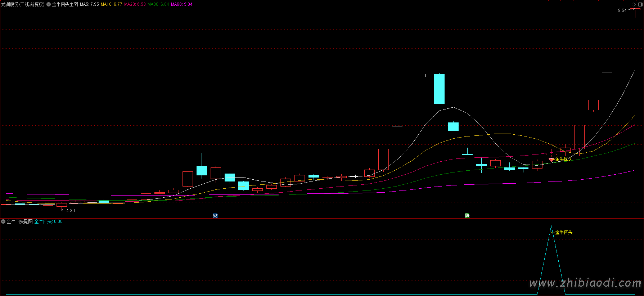Click the red MA20 legend label
The image size is (644, 296).
pos(135,4)
